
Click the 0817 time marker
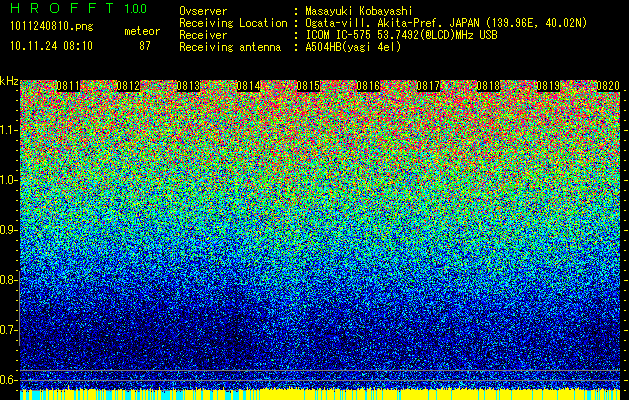coord(428,86)
